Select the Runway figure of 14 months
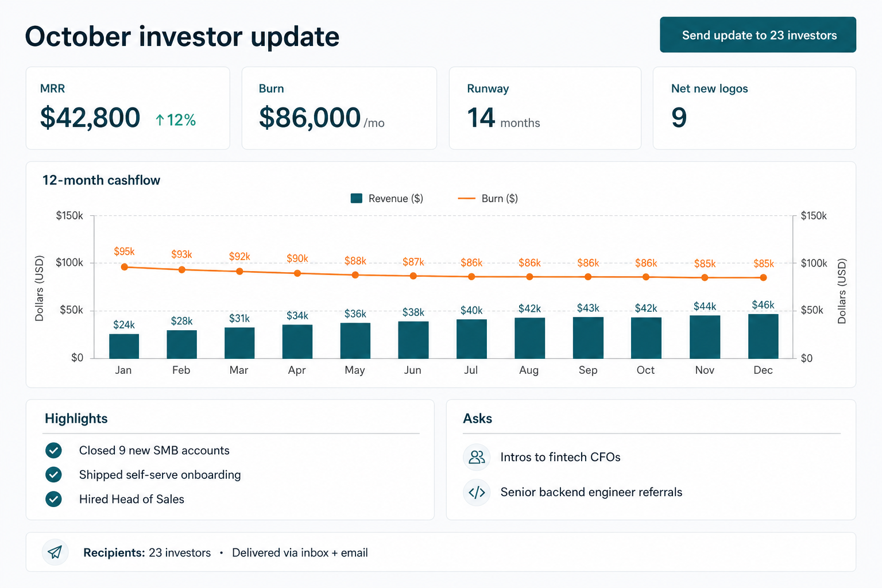 pyautogui.click(x=504, y=118)
